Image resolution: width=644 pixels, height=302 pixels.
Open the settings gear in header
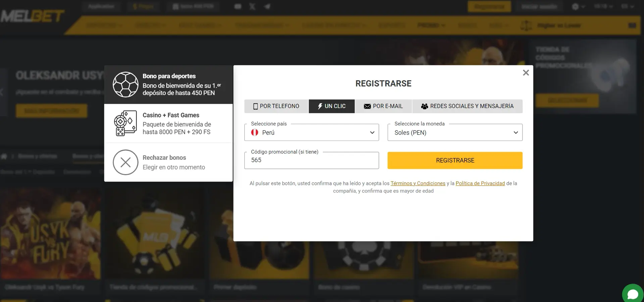(x=575, y=6)
